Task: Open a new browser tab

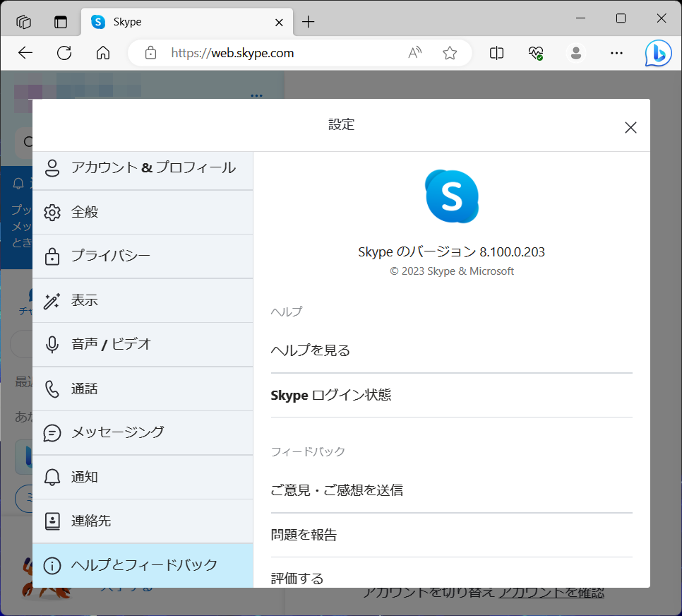Action: [308, 22]
